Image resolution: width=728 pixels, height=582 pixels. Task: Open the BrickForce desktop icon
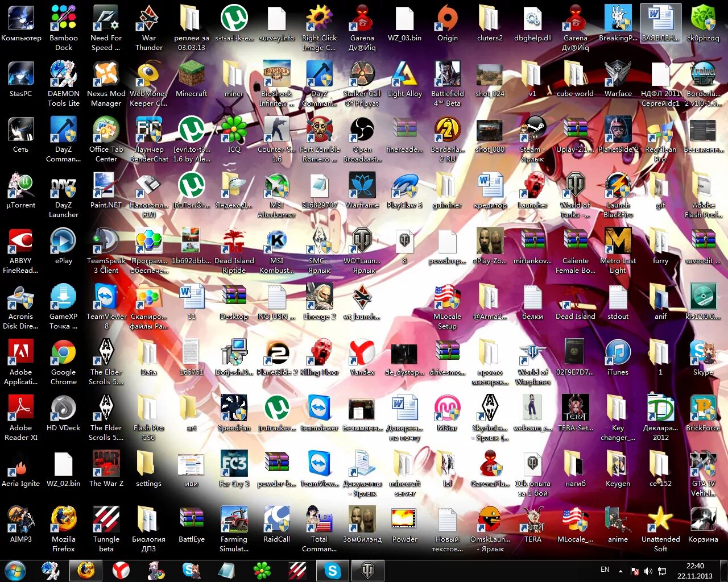coord(704,413)
